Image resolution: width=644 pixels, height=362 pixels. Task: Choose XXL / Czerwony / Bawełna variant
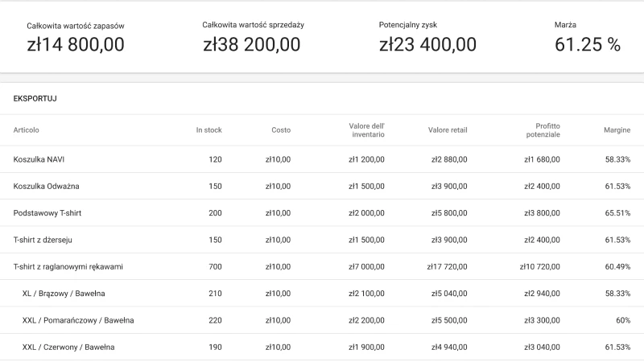[68, 348]
